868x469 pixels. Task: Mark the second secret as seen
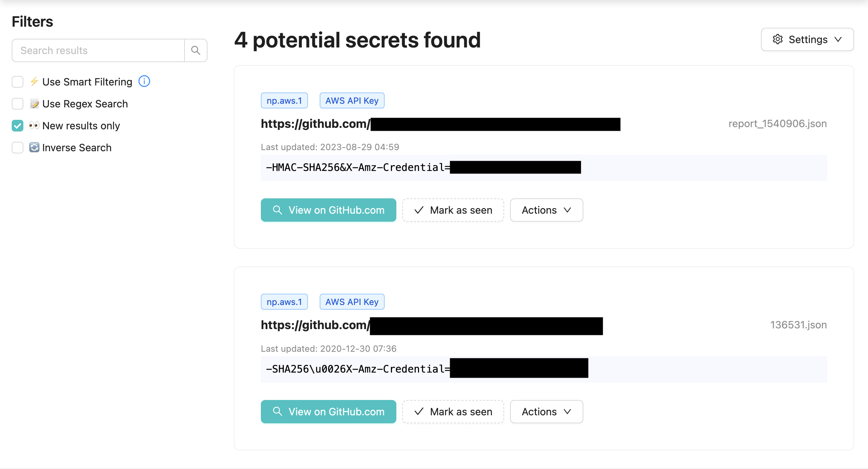point(453,412)
